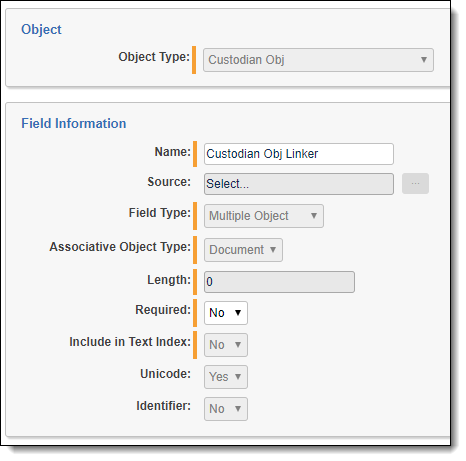Click into the Name text field

click(299, 154)
